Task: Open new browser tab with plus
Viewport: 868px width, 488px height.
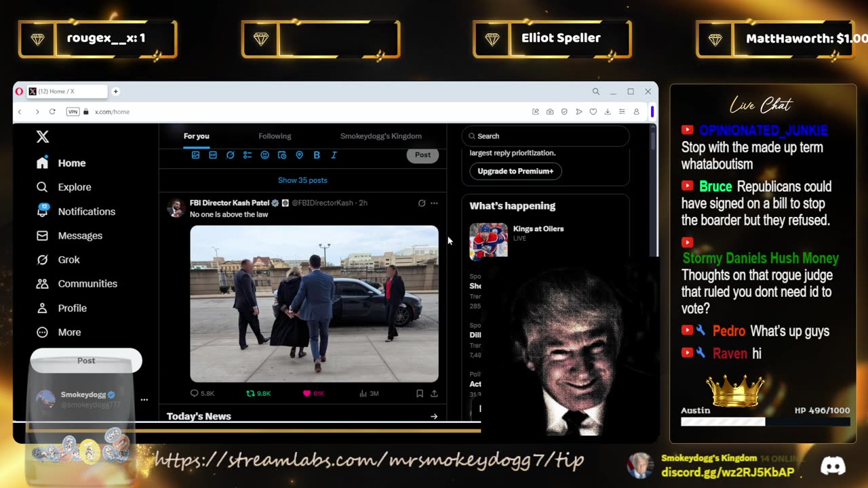Action: [115, 91]
